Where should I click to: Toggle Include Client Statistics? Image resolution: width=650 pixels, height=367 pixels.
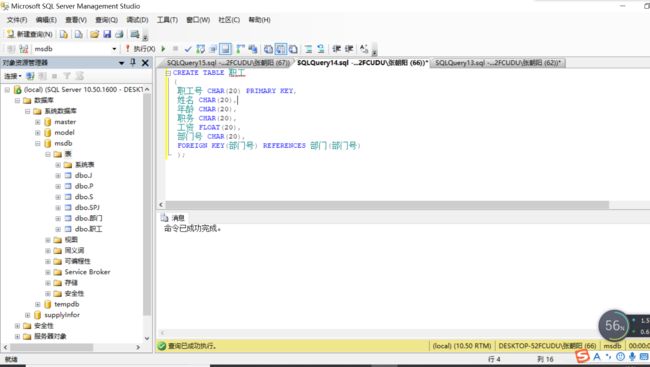click(x=252, y=49)
